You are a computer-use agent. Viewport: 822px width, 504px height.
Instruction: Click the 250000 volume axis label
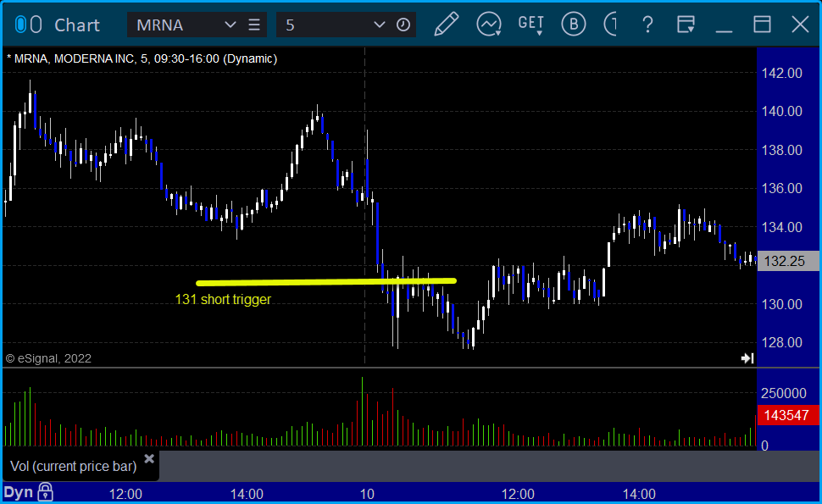[x=784, y=393]
